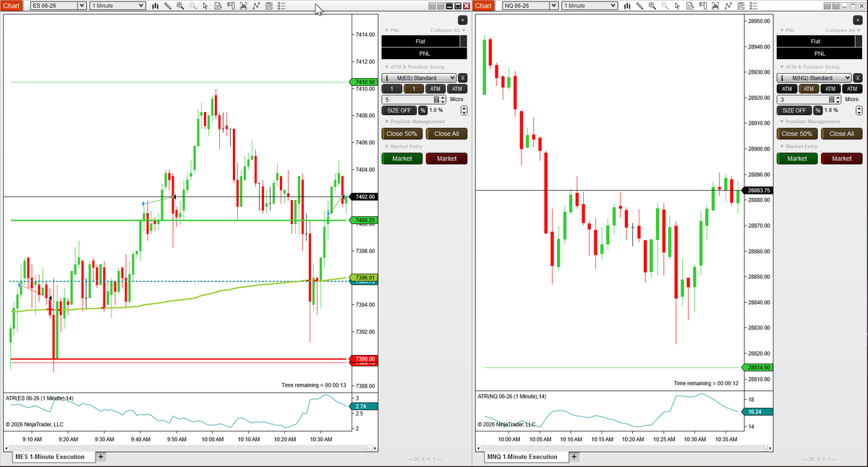Toggle SIZE OFF in NQ panel
The height and width of the screenshot is (467, 868).
793,111
